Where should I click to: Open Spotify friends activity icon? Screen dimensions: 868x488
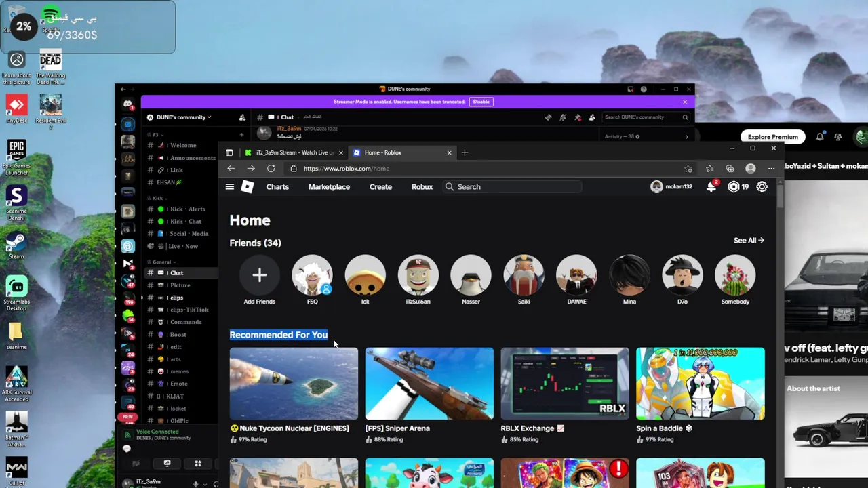coord(839,137)
